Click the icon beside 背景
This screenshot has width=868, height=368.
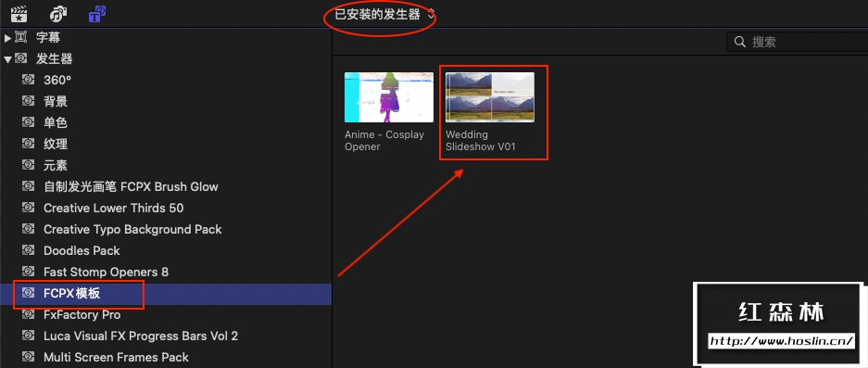pos(28,101)
